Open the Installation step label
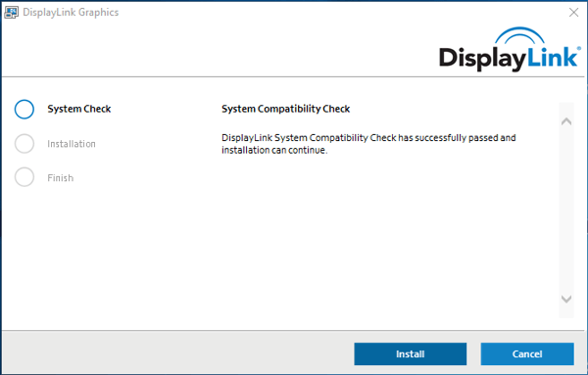 tap(72, 144)
